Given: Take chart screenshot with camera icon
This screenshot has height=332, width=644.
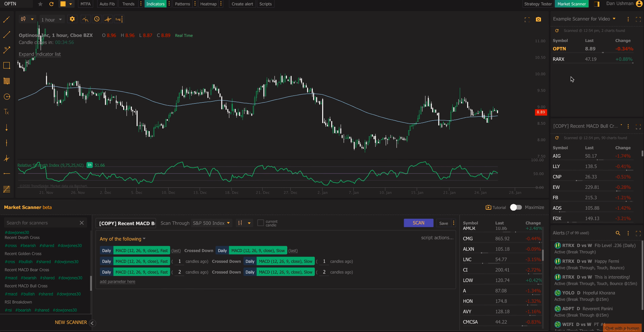Looking at the screenshot, I should point(538,19).
